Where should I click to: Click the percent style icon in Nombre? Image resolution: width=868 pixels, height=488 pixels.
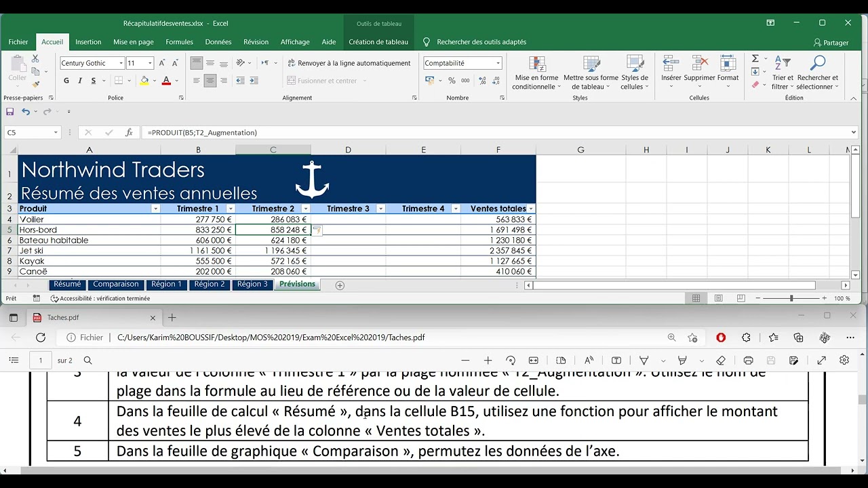(x=452, y=81)
